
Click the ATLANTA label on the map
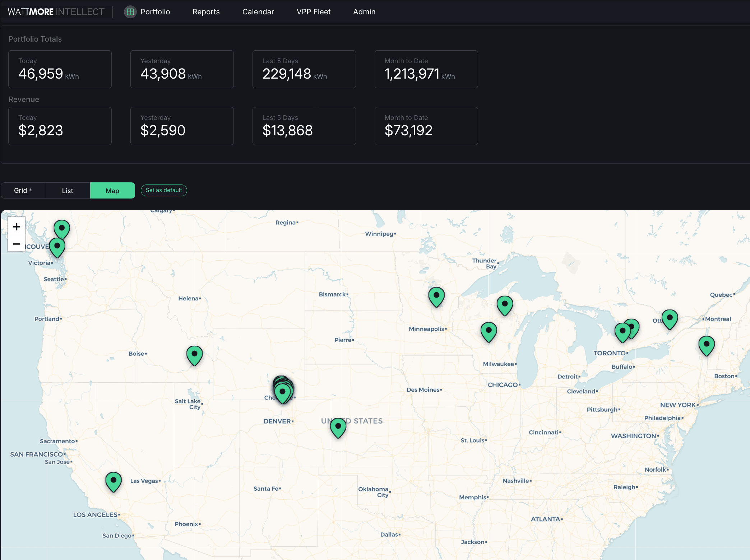[546, 519]
